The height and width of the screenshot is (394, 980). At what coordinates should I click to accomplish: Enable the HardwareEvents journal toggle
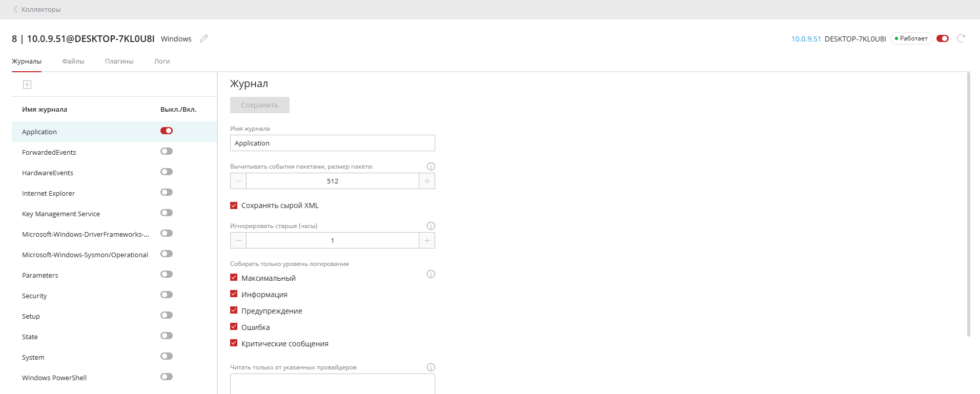point(167,172)
